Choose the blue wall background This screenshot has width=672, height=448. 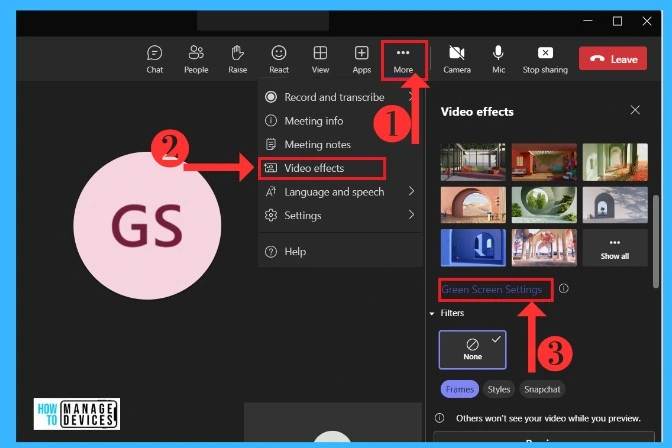click(473, 247)
